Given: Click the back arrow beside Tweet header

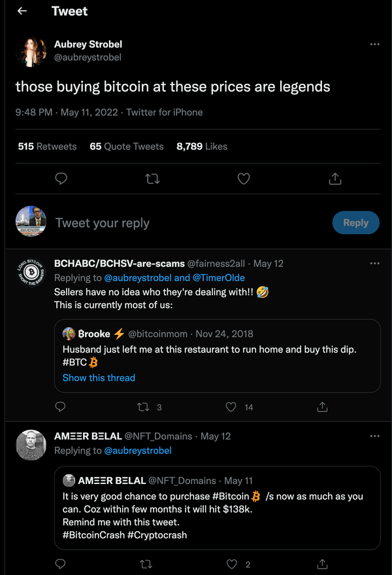Looking at the screenshot, I should click(x=22, y=11).
